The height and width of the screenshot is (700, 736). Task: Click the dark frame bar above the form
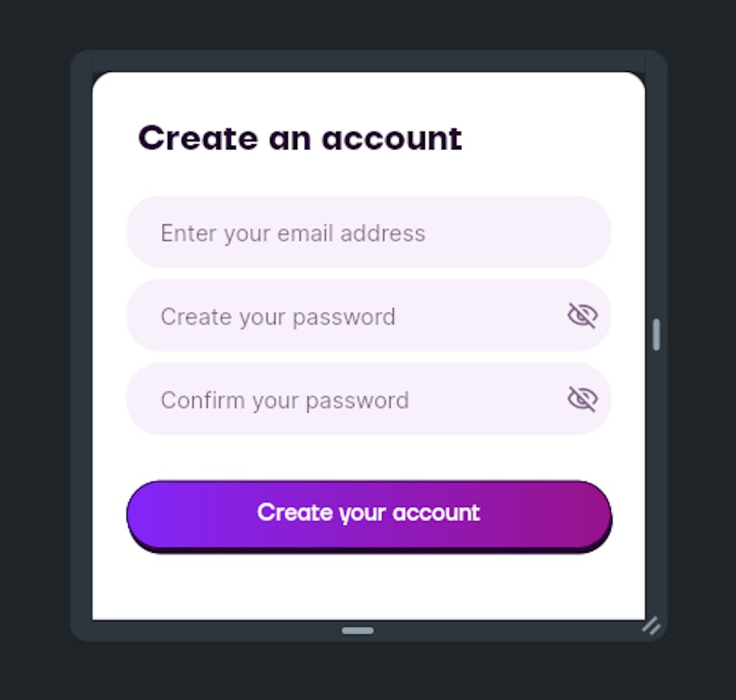coord(369,61)
